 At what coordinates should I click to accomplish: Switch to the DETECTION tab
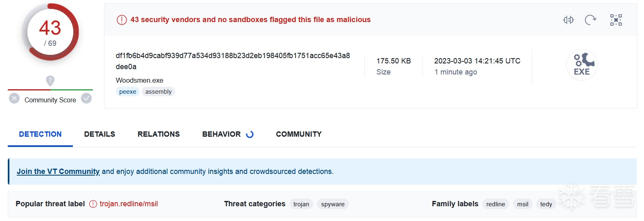pos(40,134)
